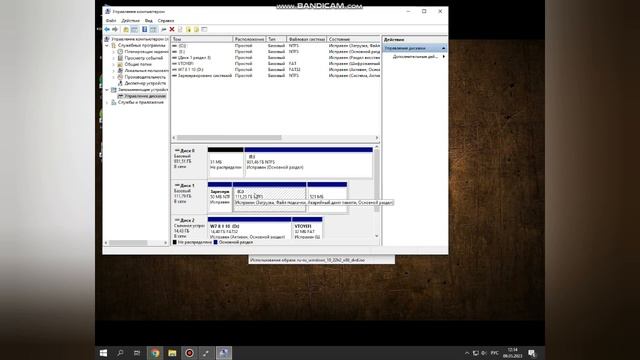Select the W7 8 1 10 (D:) partition on Диск 2
The image size is (640, 360).
coord(249,229)
